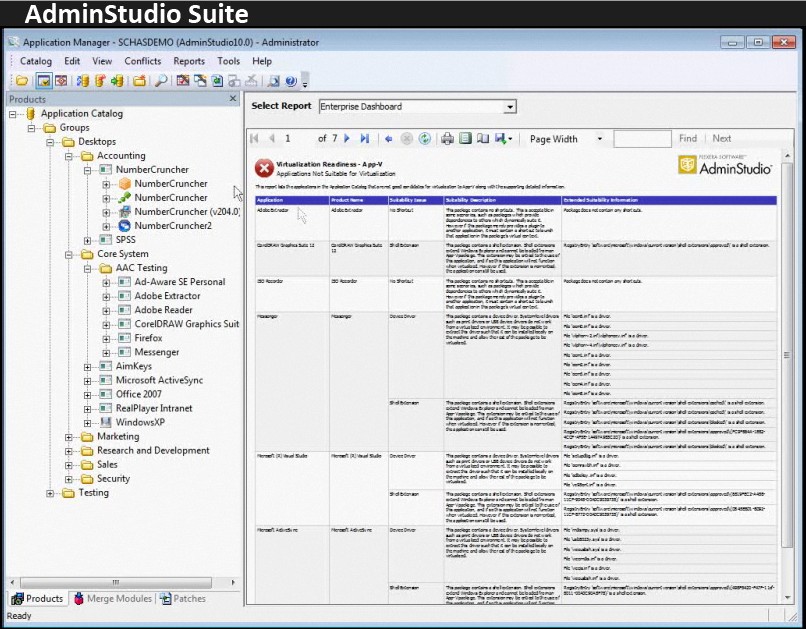The width and height of the screenshot is (806, 629).
Task: Click the Find button in report toolbar
Action: click(688, 139)
